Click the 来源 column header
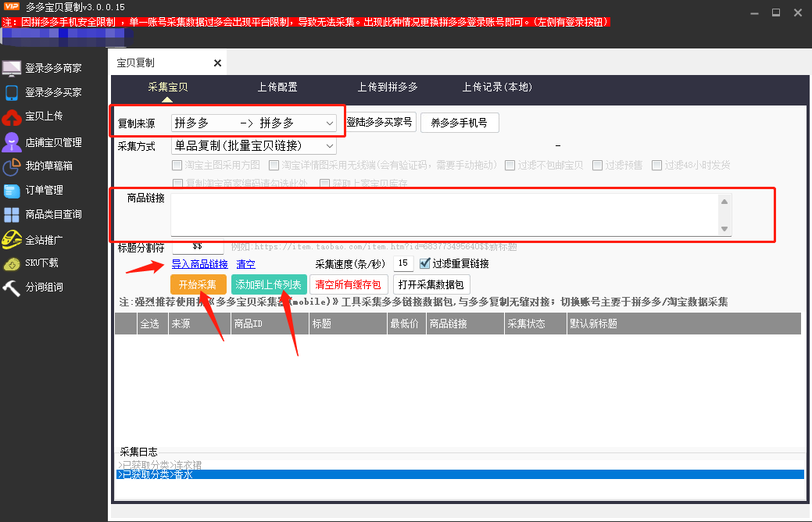812x522 pixels. point(199,324)
